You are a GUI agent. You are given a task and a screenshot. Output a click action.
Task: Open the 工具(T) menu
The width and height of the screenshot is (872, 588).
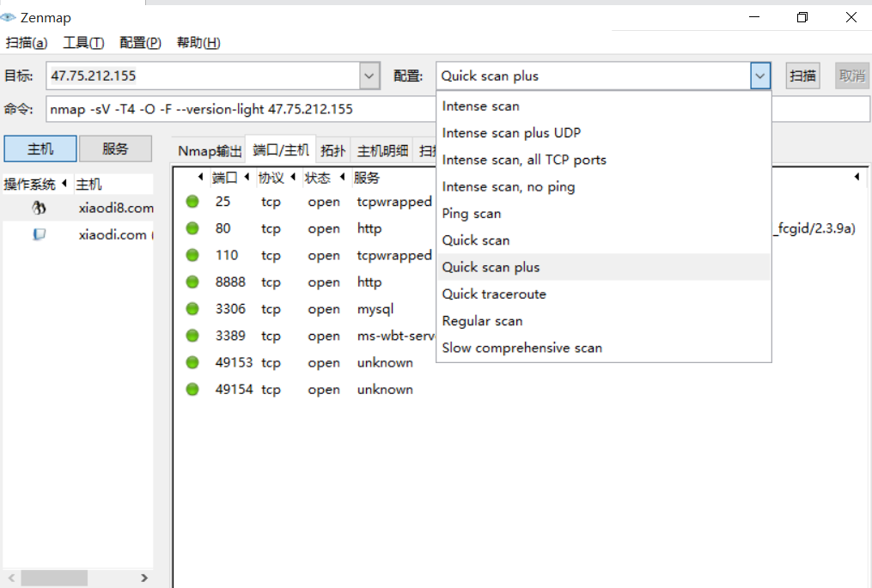coord(83,43)
